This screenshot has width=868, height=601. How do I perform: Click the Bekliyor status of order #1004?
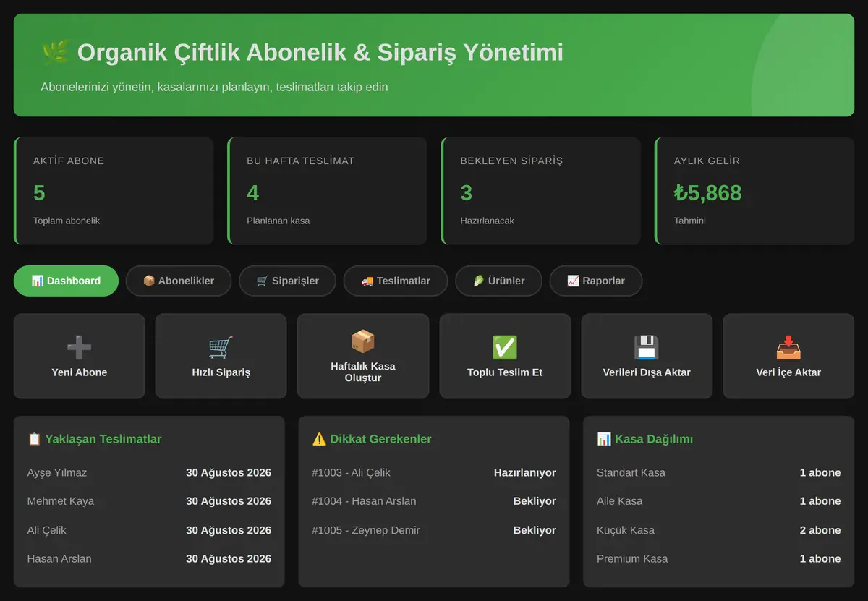(x=535, y=501)
